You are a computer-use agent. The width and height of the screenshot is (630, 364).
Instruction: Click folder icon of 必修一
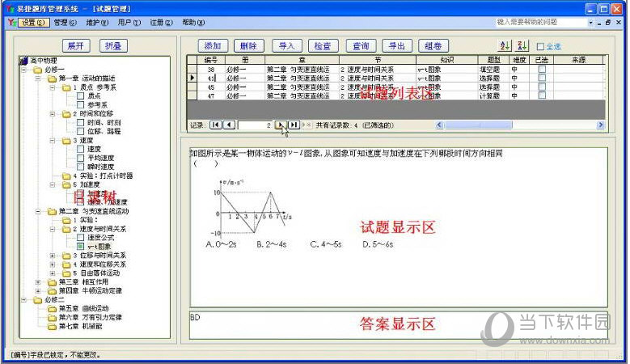38,70
